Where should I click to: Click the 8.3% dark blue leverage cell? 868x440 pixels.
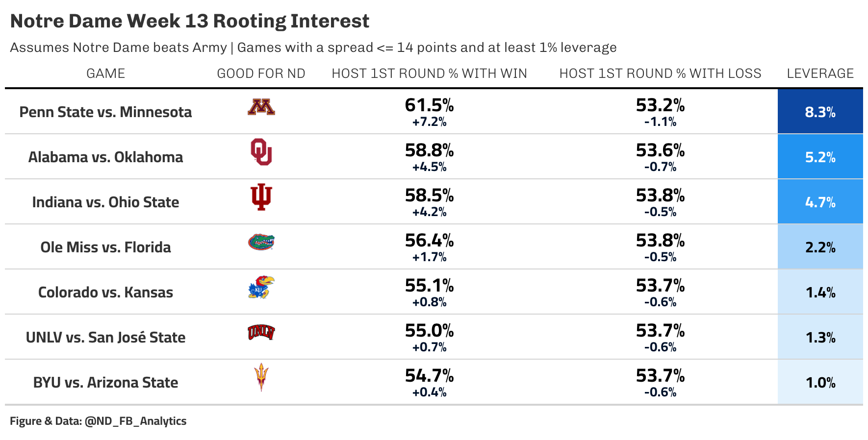tap(820, 111)
